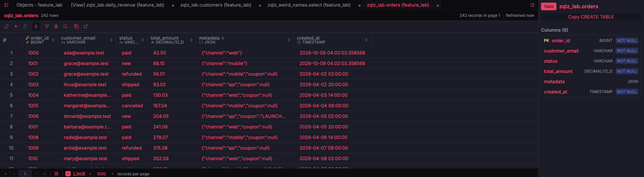The height and width of the screenshot is (177, 644).
Task: Sort by customer_email column arrows
Action: [x=111, y=40]
